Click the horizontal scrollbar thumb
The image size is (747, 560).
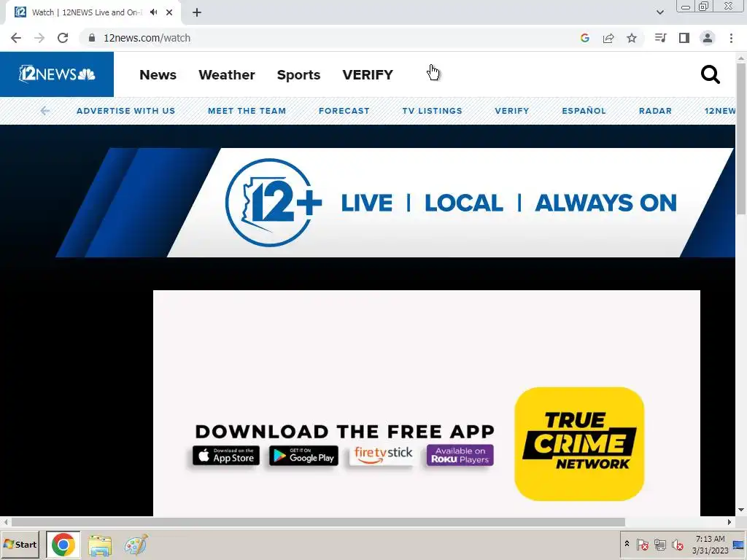tap(318, 522)
